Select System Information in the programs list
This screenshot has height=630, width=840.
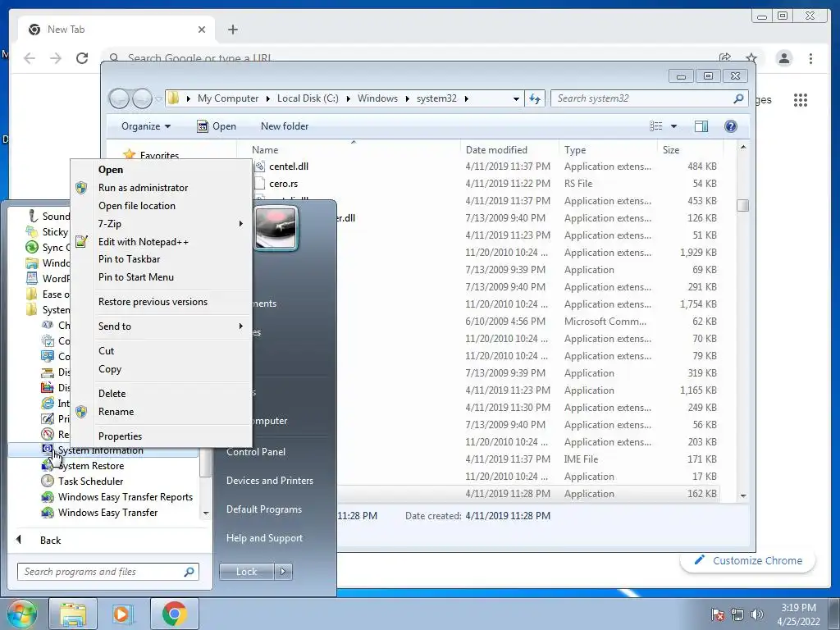[x=103, y=450]
